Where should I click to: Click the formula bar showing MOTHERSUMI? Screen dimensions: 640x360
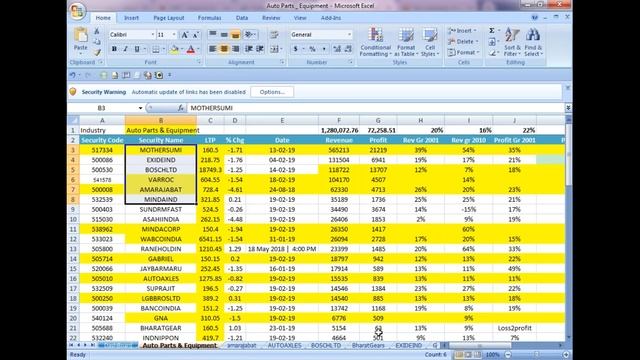376,108
